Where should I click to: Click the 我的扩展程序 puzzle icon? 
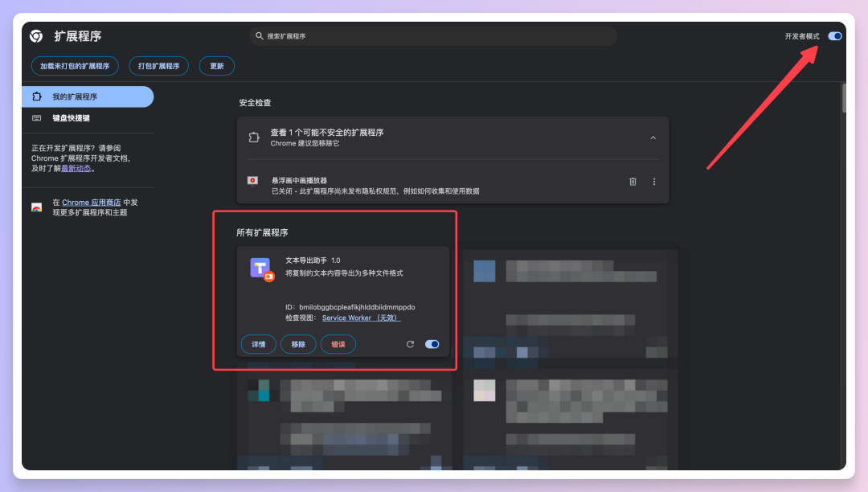coord(37,96)
